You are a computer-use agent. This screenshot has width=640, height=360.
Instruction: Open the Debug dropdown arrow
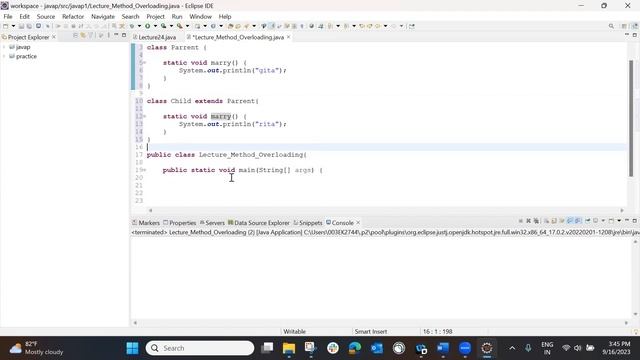(x=139, y=26)
